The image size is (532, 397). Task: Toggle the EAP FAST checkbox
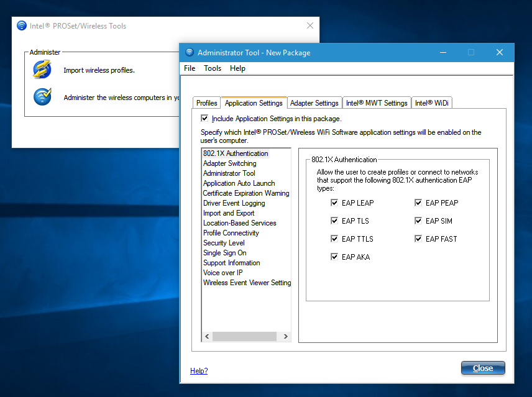418,239
